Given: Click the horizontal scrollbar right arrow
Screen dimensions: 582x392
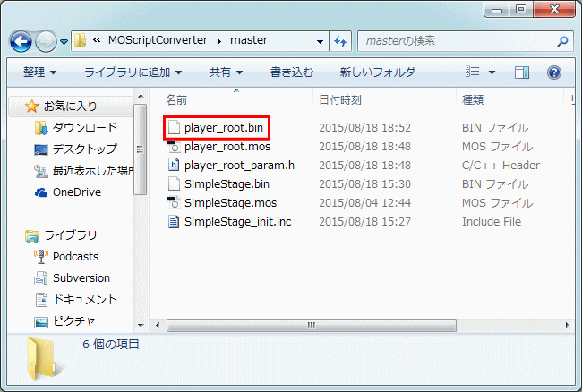Looking at the screenshot, I should [567, 325].
